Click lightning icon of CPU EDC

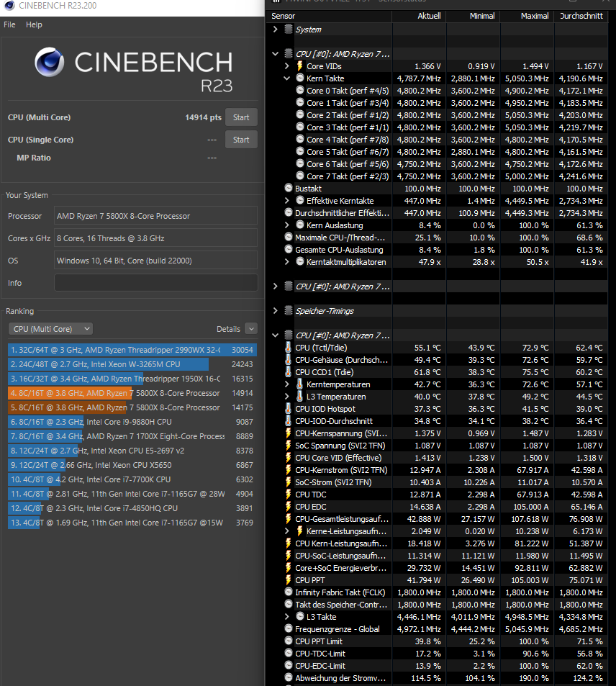(289, 507)
